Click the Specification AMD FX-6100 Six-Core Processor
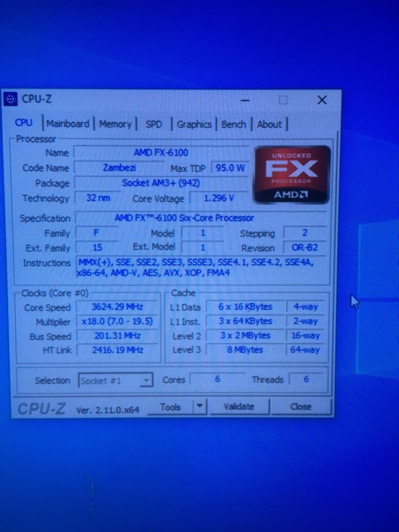This screenshot has height=532, width=399. pyautogui.click(x=201, y=218)
